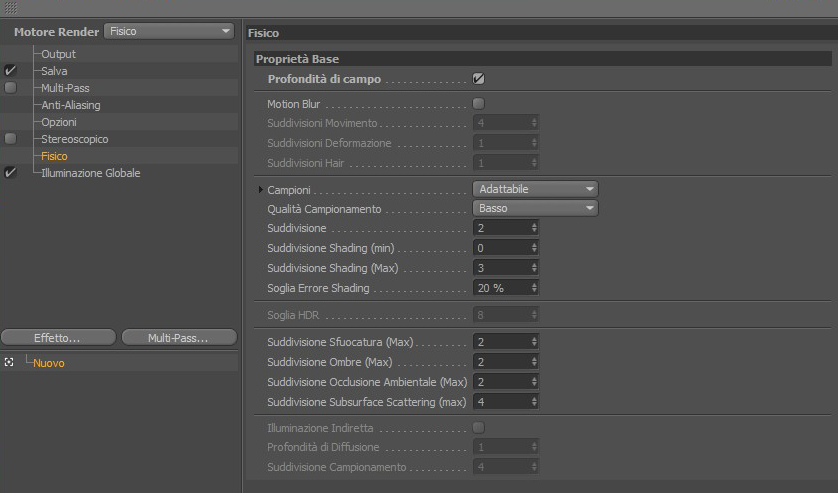Select the Output settings entry
This screenshot has height=493, width=838.
(x=58, y=54)
